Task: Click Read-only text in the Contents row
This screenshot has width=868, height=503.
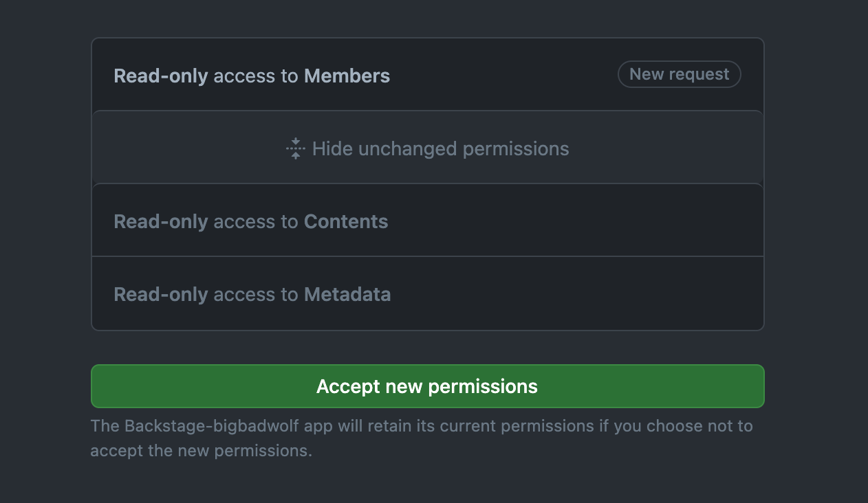Action: (161, 221)
